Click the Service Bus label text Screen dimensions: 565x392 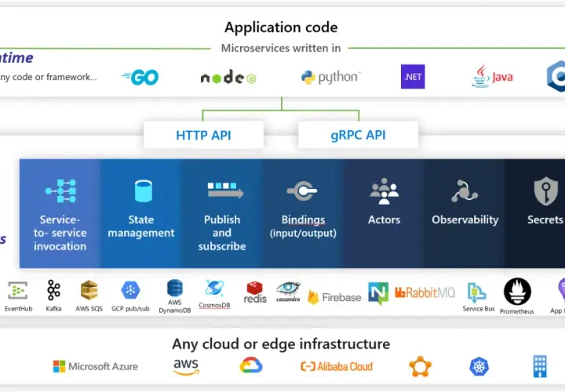[479, 308]
